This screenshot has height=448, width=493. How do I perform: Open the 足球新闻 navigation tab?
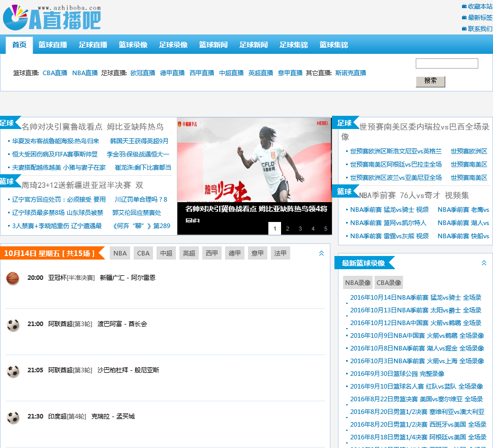(254, 45)
